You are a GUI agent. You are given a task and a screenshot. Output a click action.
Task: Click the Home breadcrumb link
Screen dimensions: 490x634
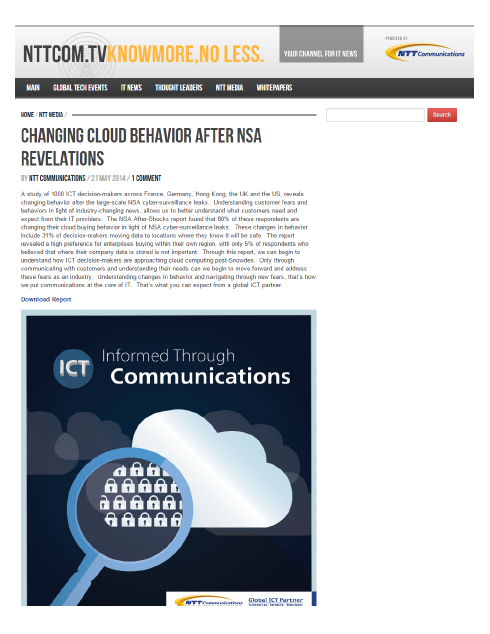(27, 115)
